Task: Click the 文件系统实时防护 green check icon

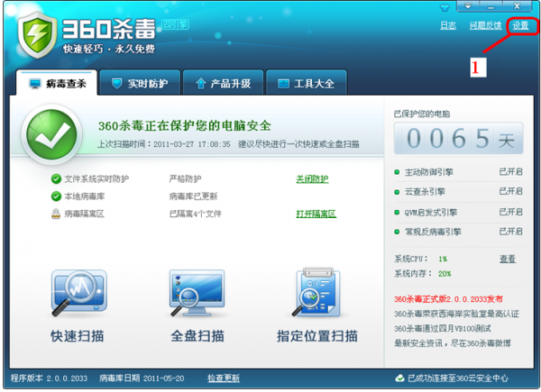Action: tap(56, 179)
